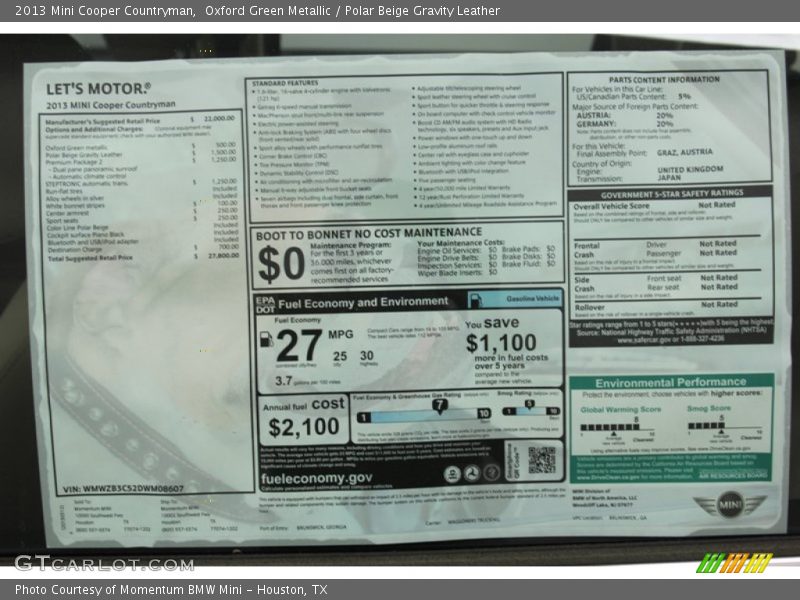The width and height of the screenshot is (800, 600).
Task: Click the greenhouse gas rating marker 7
Action: (439, 406)
